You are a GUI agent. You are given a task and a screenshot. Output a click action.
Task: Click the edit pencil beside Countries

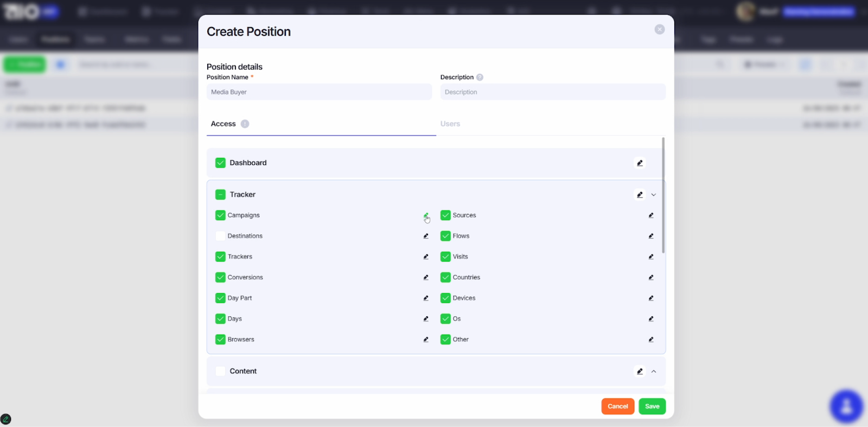pos(651,277)
